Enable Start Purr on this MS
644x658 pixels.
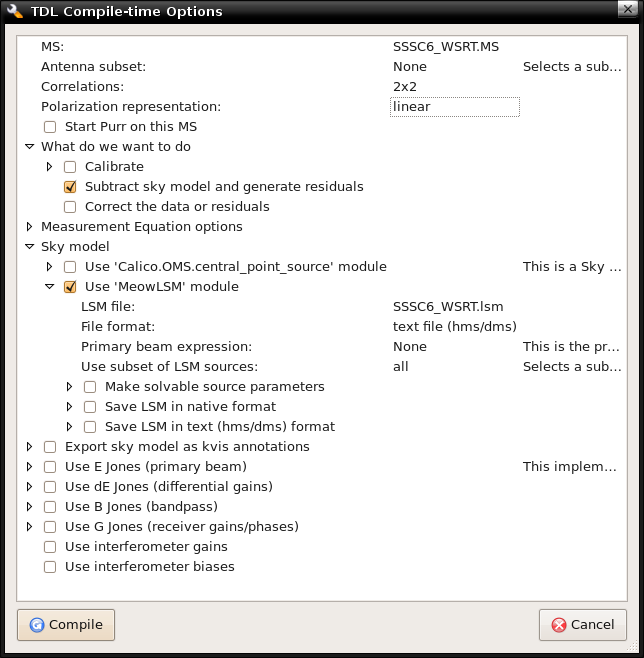(x=50, y=127)
